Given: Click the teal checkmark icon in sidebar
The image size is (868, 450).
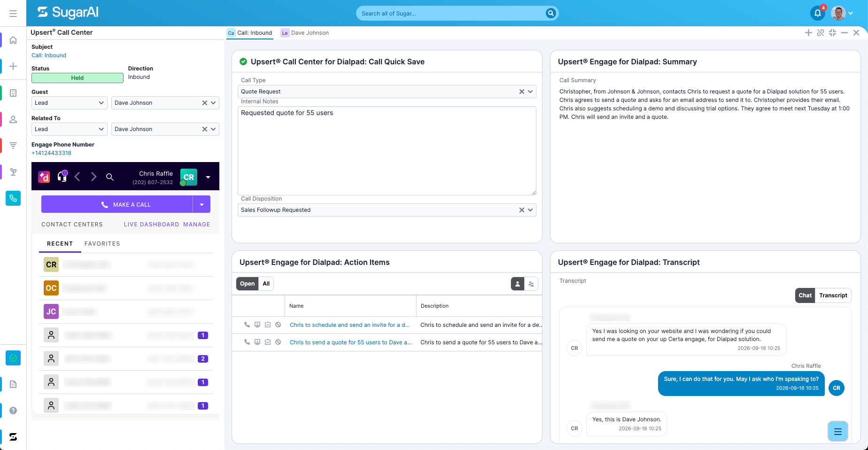Looking at the screenshot, I should (x=13, y=358).
